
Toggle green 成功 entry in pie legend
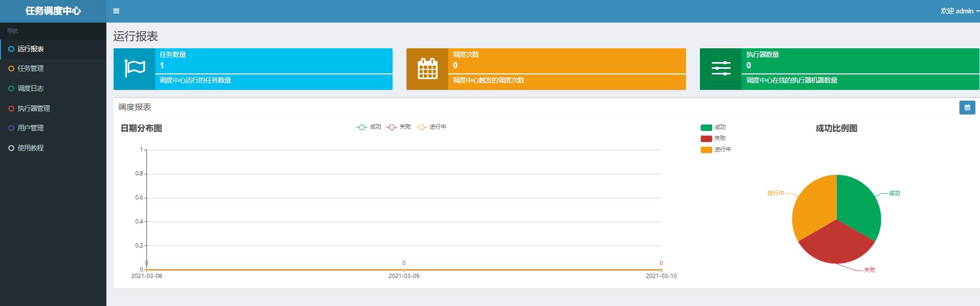tap(713, 127)
